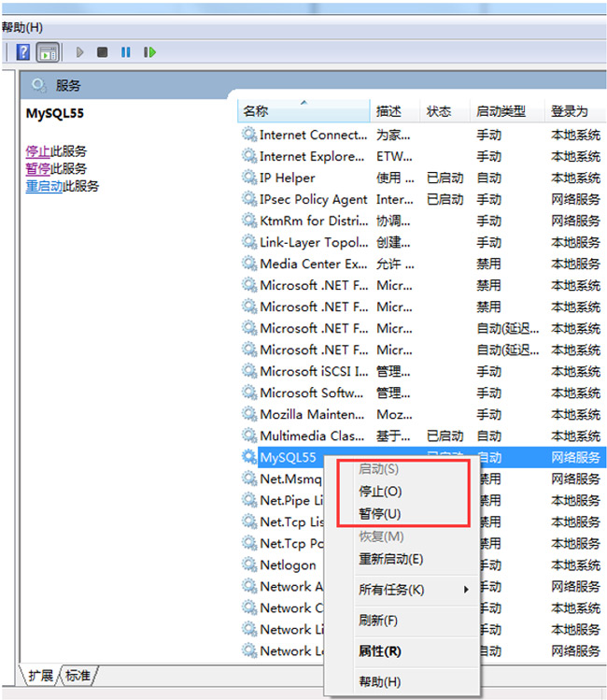Select the Microsoft iSCSI I... service row

click(x=422, y=371)
